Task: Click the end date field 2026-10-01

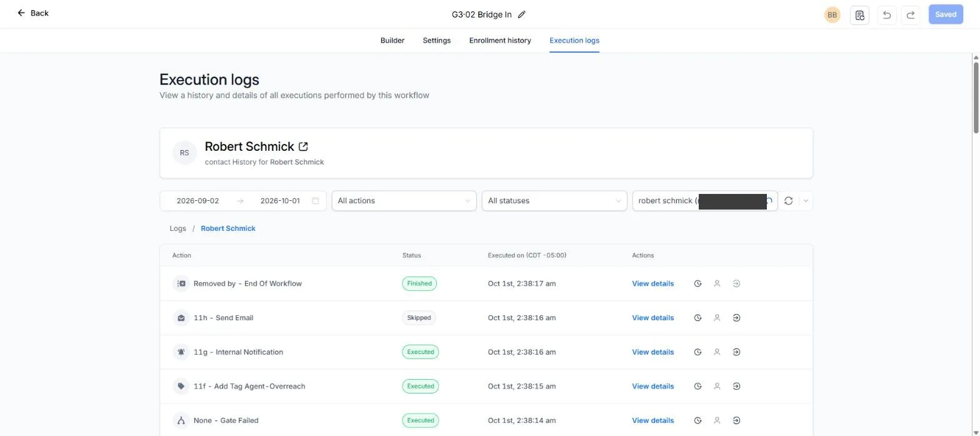Action: tap(280, 201)
